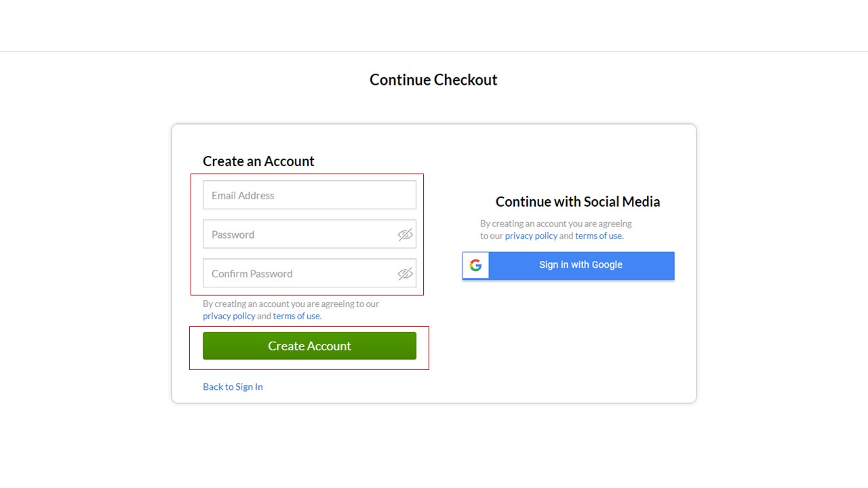Open terms of use link above Create Account

[x=296, y=316]
